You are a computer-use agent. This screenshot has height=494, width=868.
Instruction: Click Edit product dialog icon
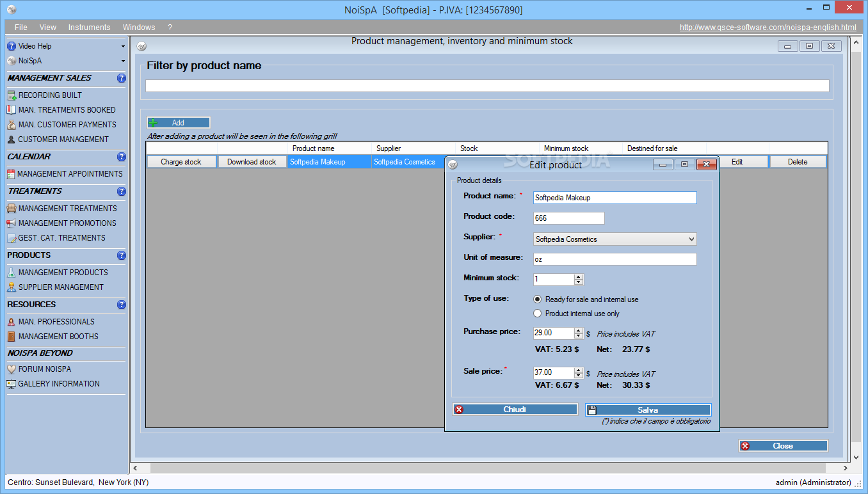[x=453, y=165]
